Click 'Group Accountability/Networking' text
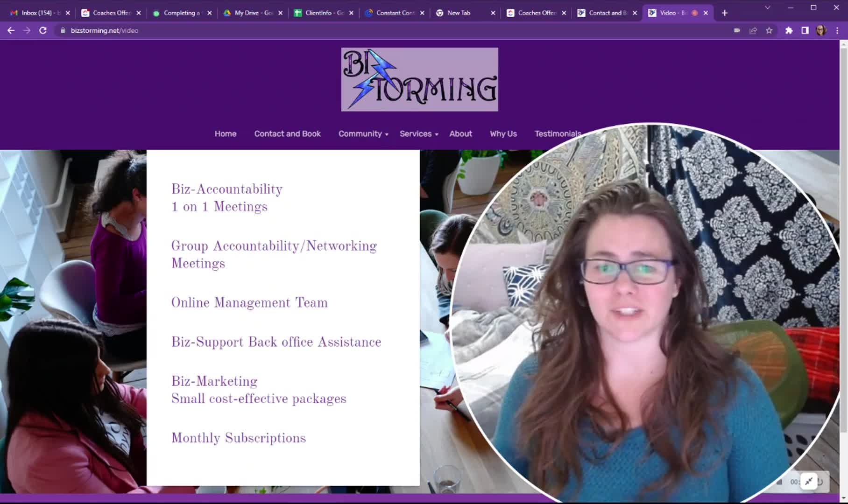Image resolution: width=848 pixels, height=504 pixels. pyautogui.click(x=274, y=246)
